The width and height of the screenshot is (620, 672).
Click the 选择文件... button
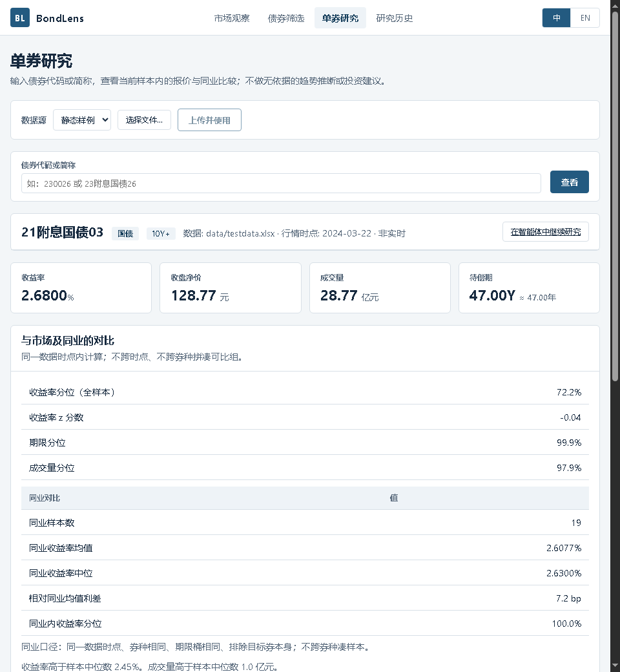(x=144, y=120)
